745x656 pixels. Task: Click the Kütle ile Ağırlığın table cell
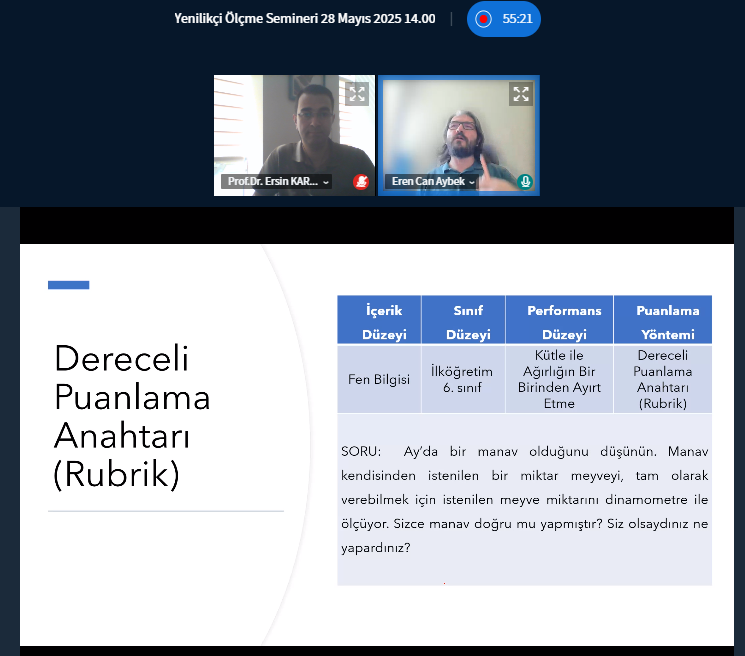560,379
